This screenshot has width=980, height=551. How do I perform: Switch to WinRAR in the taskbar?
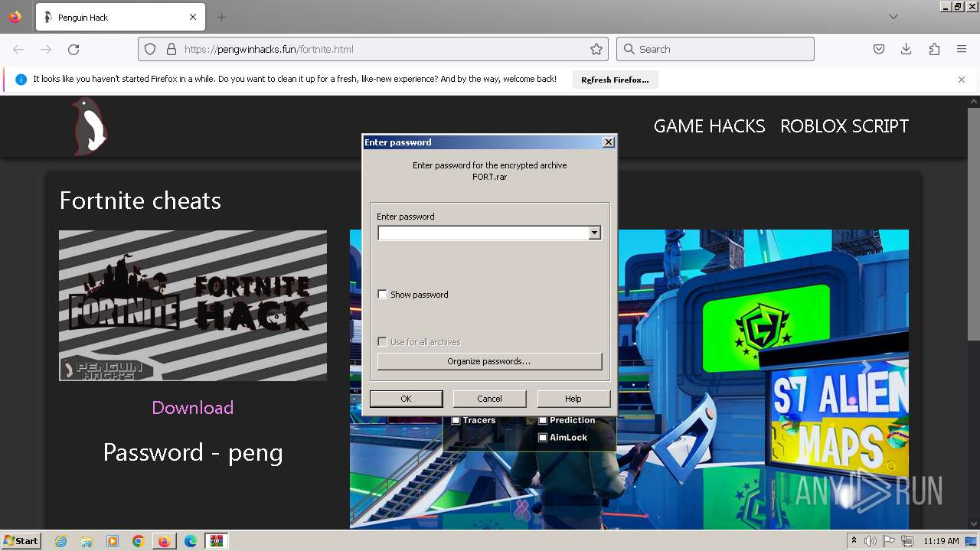tap(217, 541)
